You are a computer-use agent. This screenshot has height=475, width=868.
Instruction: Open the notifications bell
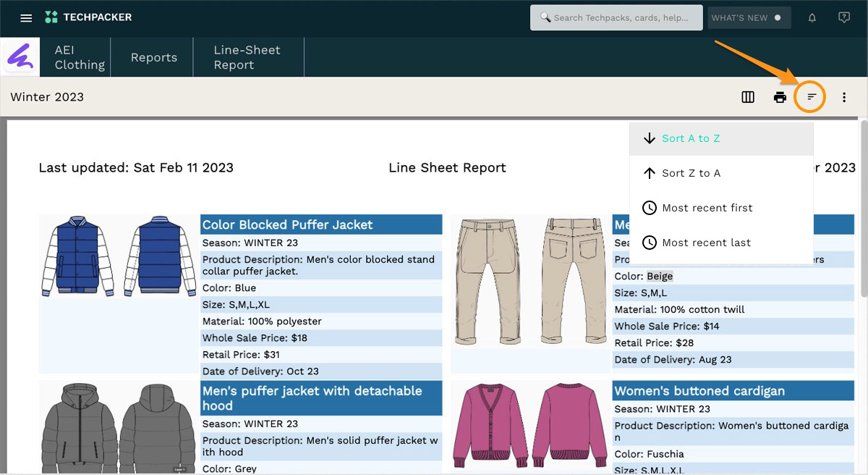[x=812, y=17]
